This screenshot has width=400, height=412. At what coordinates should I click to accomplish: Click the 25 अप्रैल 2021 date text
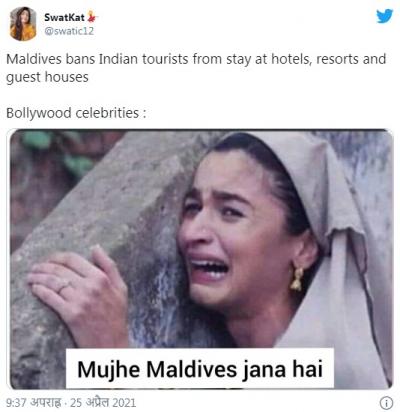[103, 402]
